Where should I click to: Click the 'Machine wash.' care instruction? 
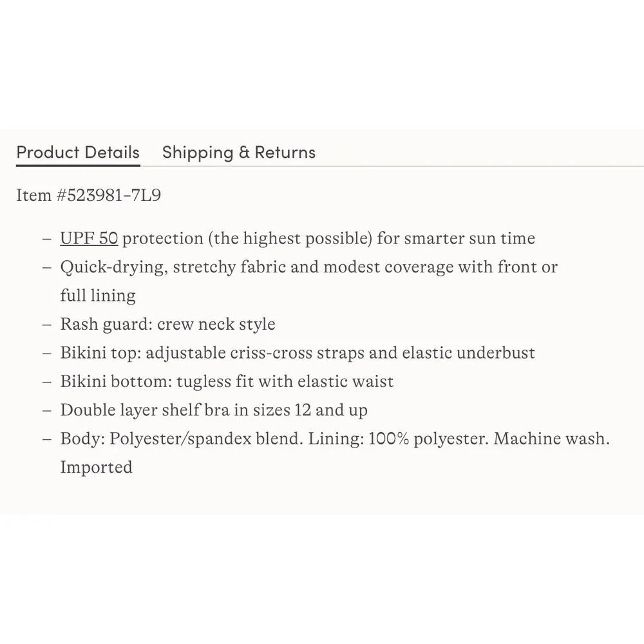coord(552,439)
